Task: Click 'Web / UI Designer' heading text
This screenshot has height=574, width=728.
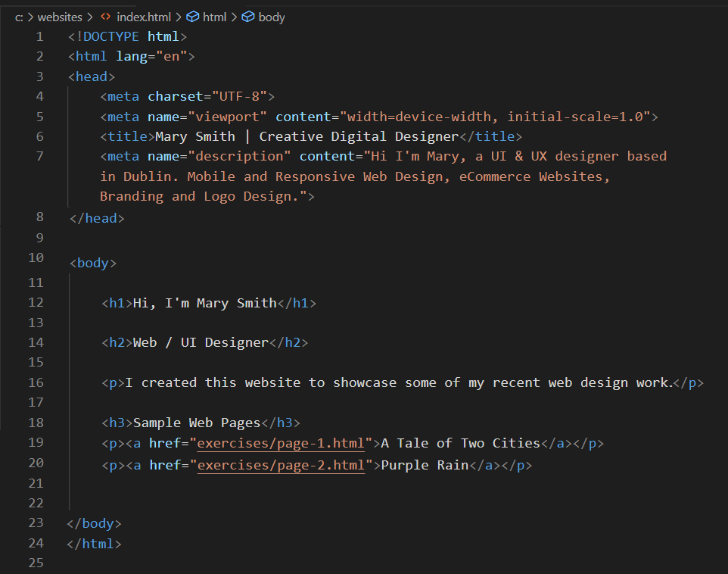Action: [x=201, y=342]
